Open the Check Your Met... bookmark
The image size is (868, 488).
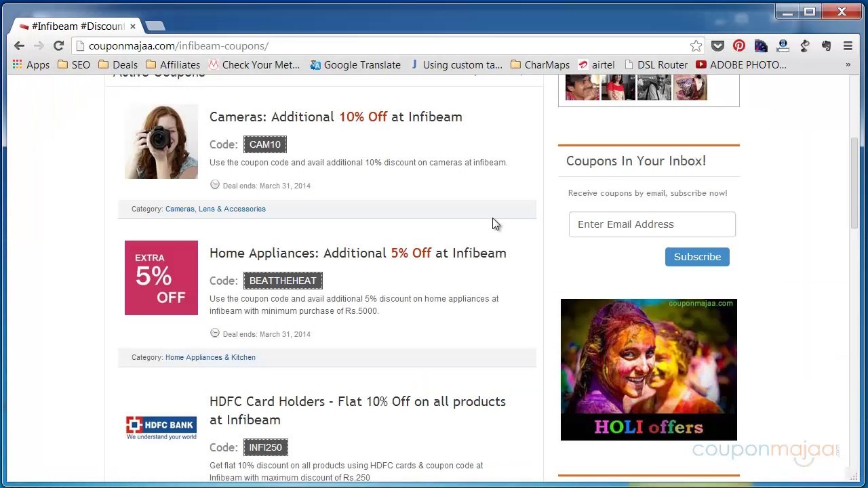(x=254, y=65)
